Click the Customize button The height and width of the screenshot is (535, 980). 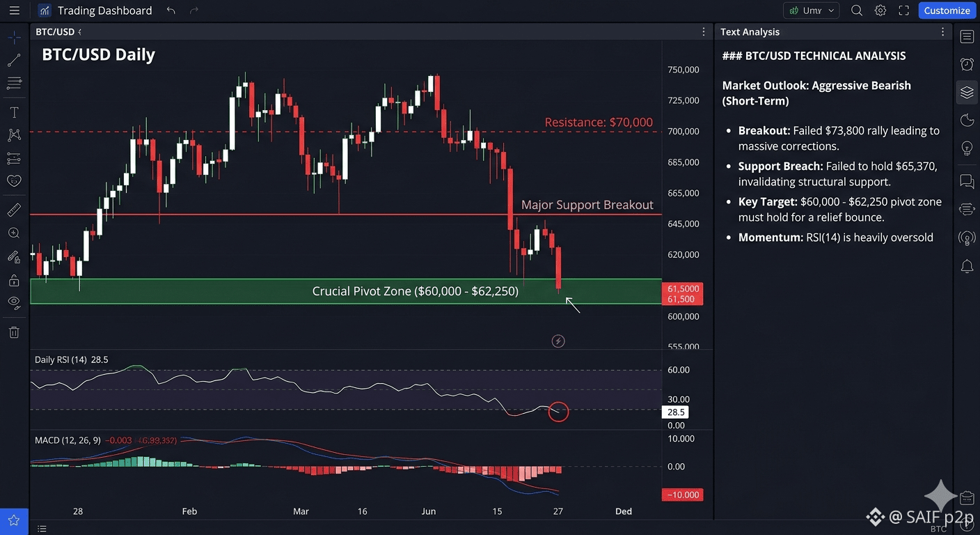[x=947, y=10]
